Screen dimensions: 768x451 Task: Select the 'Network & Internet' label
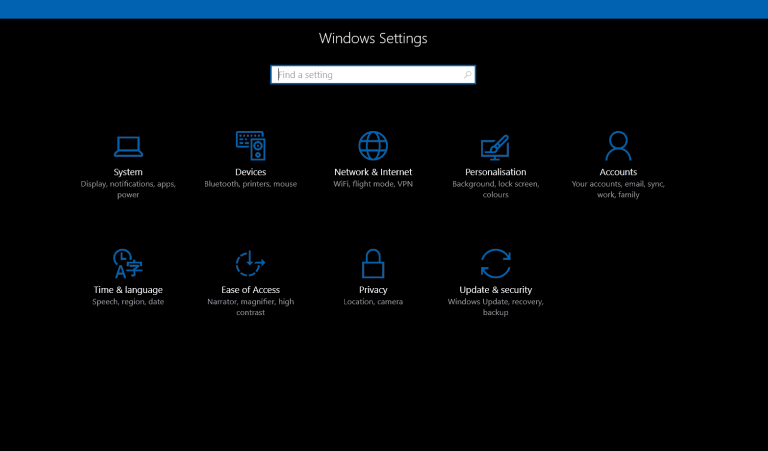click(x=373, y=172)
